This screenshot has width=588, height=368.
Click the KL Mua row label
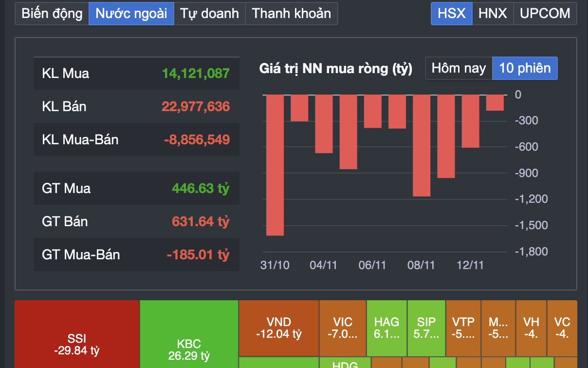click(66, 74)
